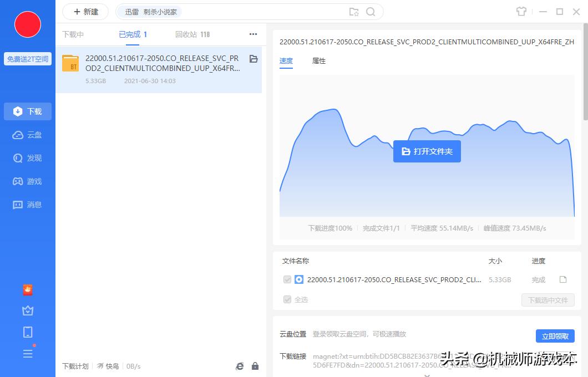The height and width of the screenshot is (377, 588).
Task: Open the theme skin selector icon
Action: pos(521,11)
